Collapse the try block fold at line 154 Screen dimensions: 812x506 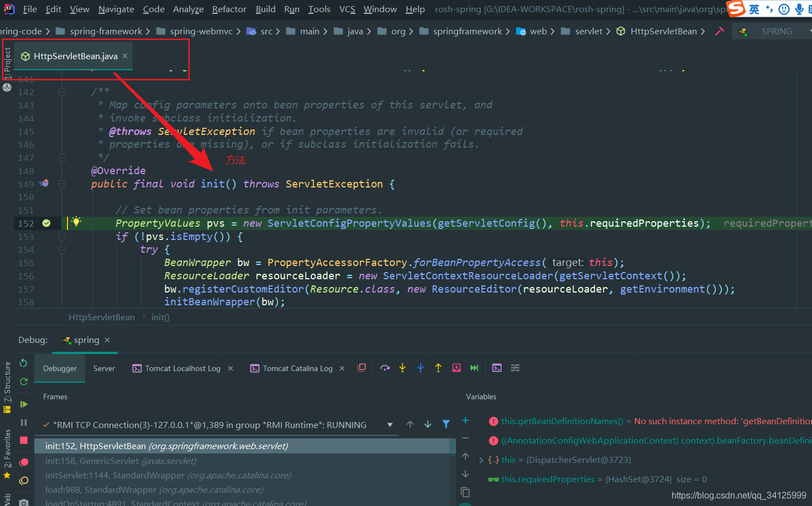click(62, 250)
